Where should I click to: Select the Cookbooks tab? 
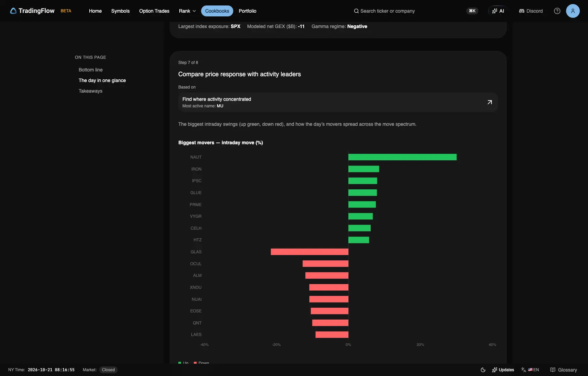[x=217, y=11]
